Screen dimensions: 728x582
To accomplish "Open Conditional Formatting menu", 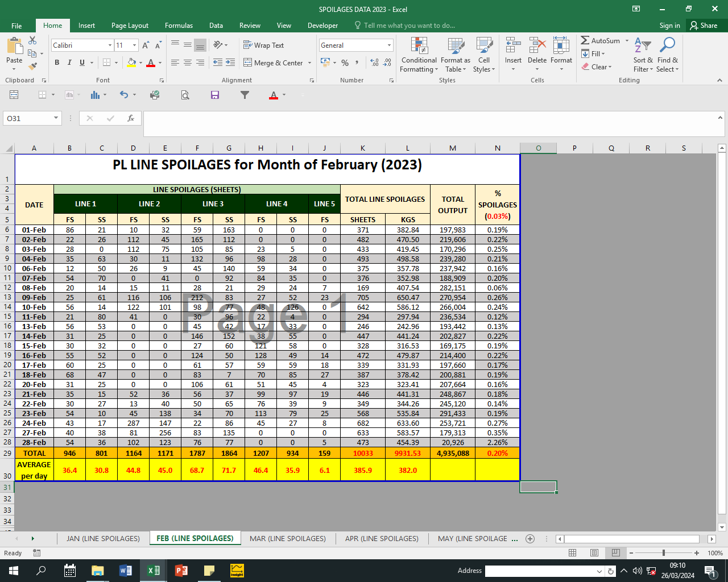I will (x=419, y=55).
